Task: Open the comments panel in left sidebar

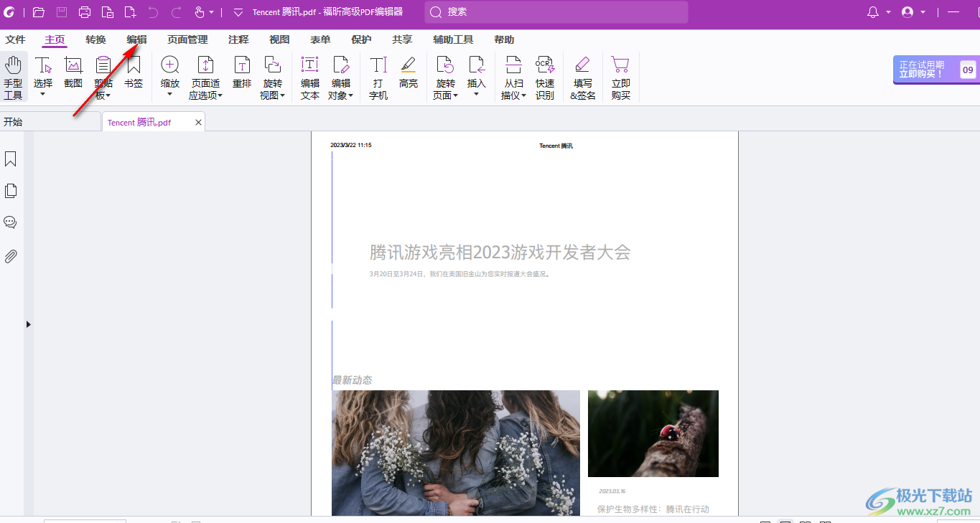Action: (11, 222)
